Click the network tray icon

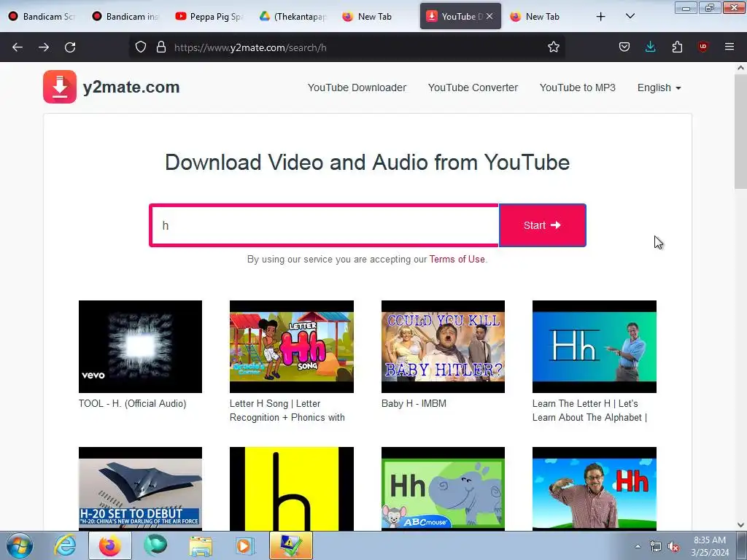pyautogui.click(x=656, y=546)
